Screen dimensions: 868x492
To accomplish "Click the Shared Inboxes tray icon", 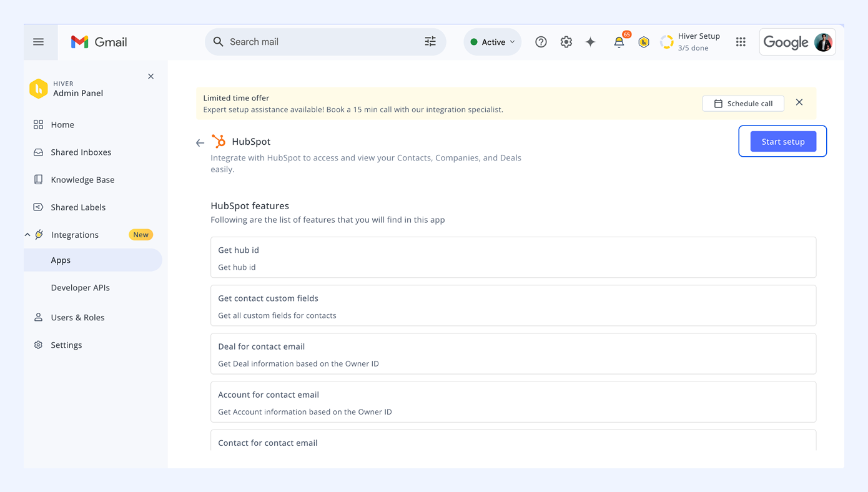I will [x=38, y=152].
